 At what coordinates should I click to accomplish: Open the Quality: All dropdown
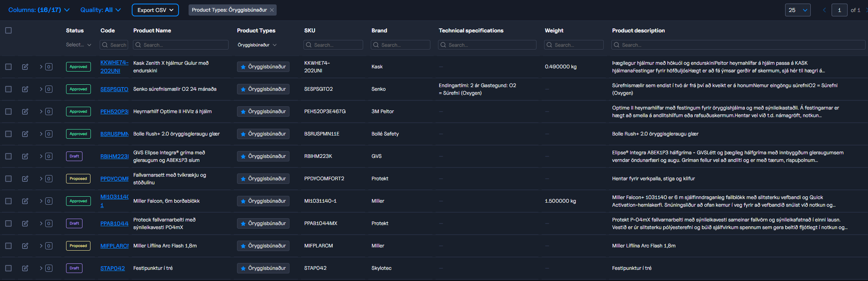[x=100, y=10]
